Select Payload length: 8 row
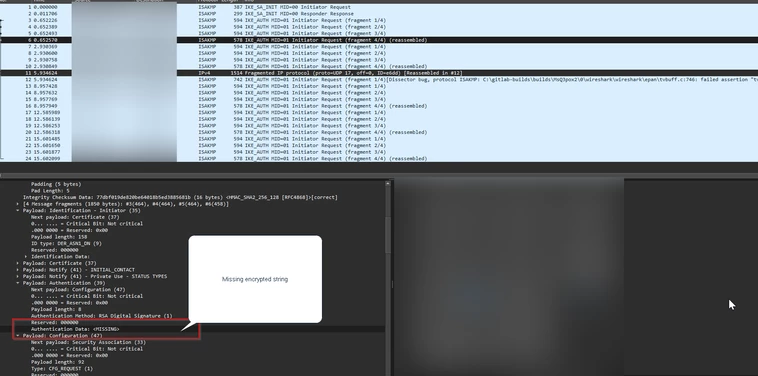Viewport: 758px width, 376px height. [192, 309]
